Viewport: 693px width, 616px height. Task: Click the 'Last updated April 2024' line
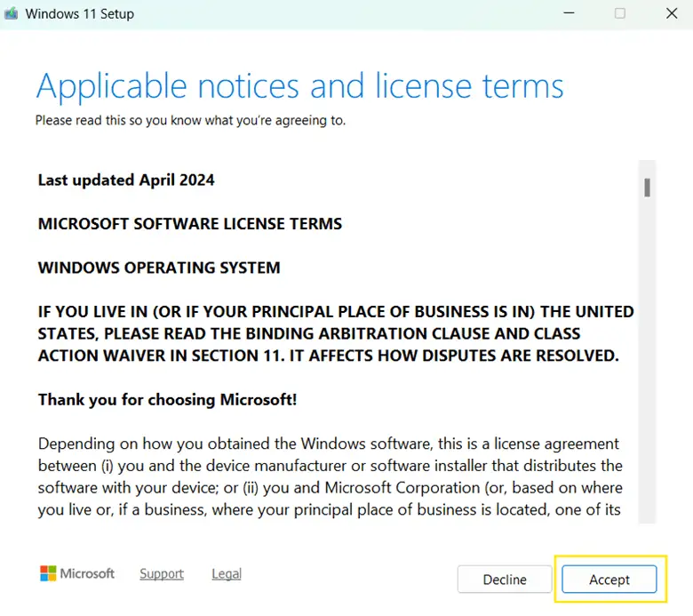click(x=126, y=180)
